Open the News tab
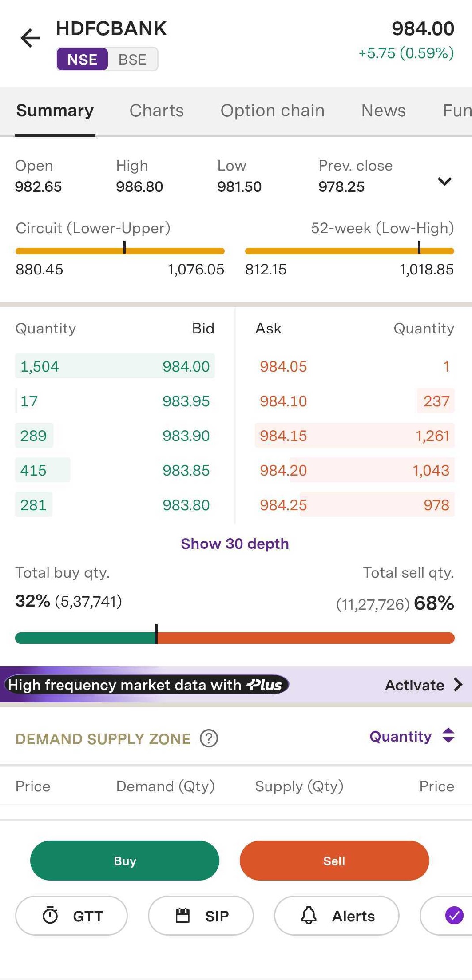472x980 pixels. pos(383,111)
